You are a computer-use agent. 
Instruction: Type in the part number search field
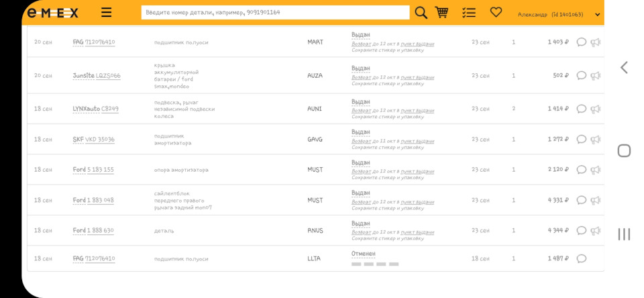tap(275, 13)
